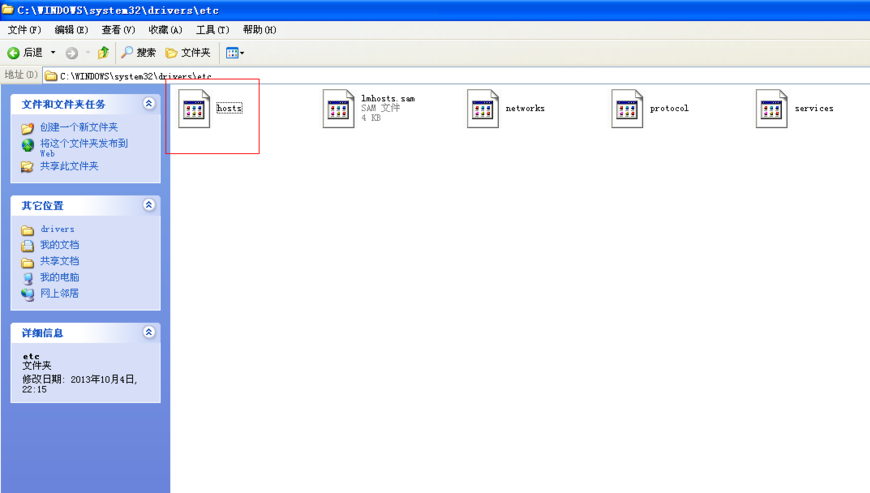
Task: Select the lmhosts.sam file icon
Action: 338,109
